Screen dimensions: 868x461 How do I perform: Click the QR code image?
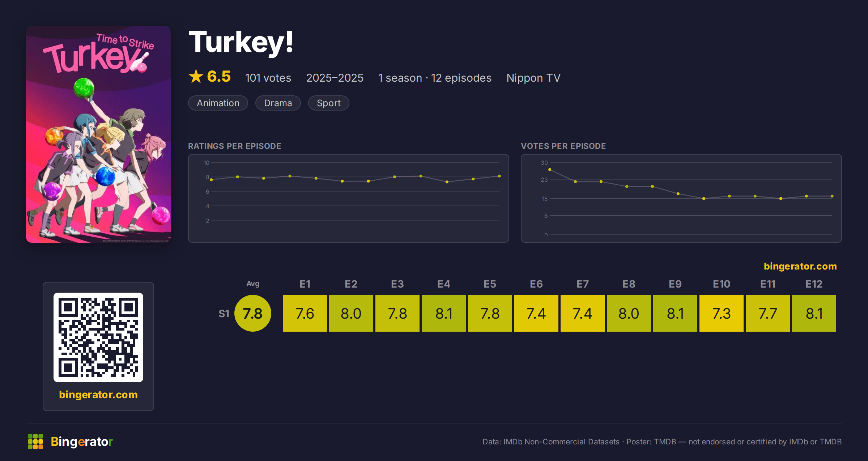click(98, 337)
